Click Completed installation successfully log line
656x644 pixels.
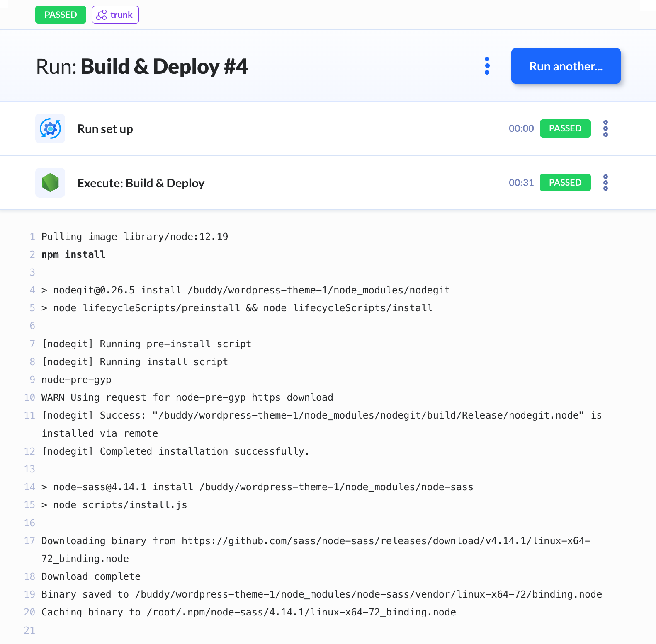tap(175, 451)
